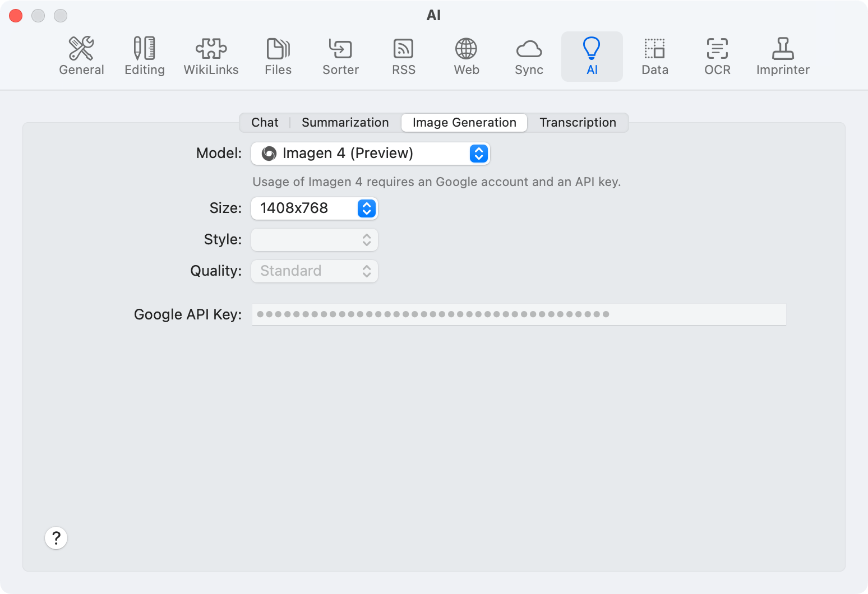
Task: Click the question mark help button
Action: pos(56,538)
